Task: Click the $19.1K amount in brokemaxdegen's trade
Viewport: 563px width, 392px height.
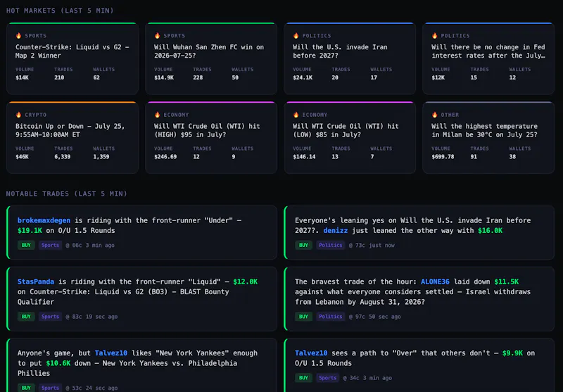Action: click(30, 230)
